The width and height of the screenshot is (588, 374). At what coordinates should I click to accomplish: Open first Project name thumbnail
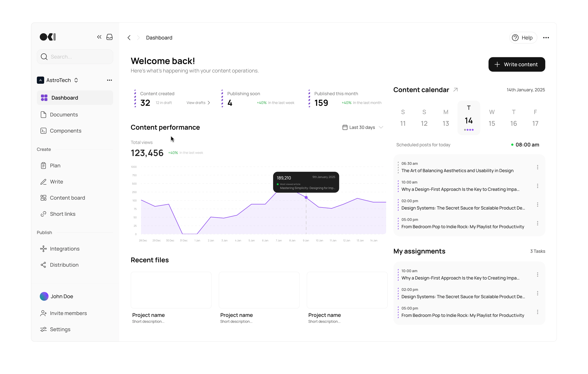click(x=171, y=290)
